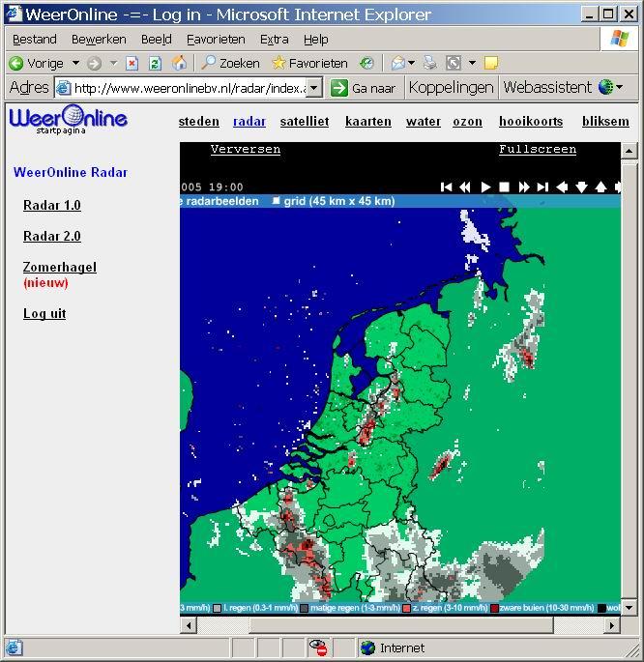
Task: Click the page icon in the address field
Action: [x=64, y=88]
